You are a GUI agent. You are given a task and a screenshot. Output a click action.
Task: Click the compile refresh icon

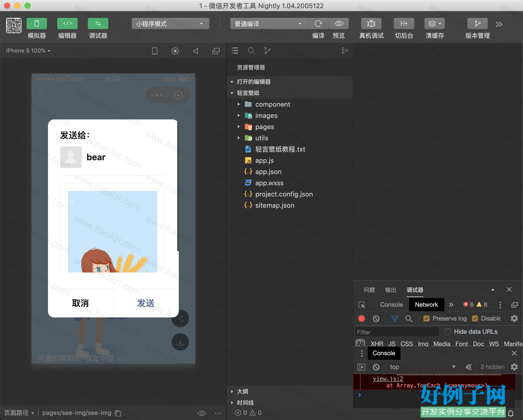[x=318, y=24]
